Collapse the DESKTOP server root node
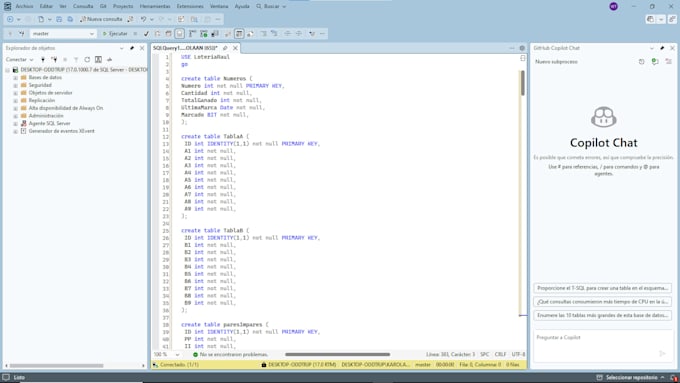680x383 pixels. point(7,70)
